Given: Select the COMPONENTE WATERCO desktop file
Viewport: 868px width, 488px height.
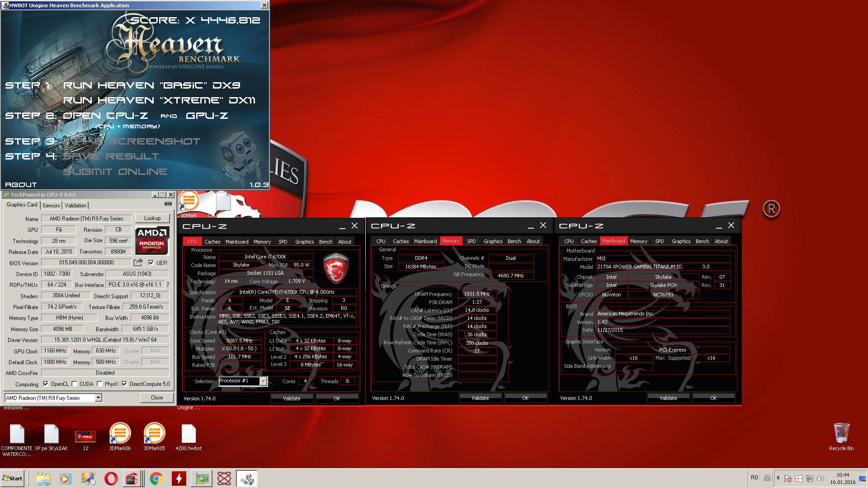Looking at the screenshot, I should click(17, 440).
